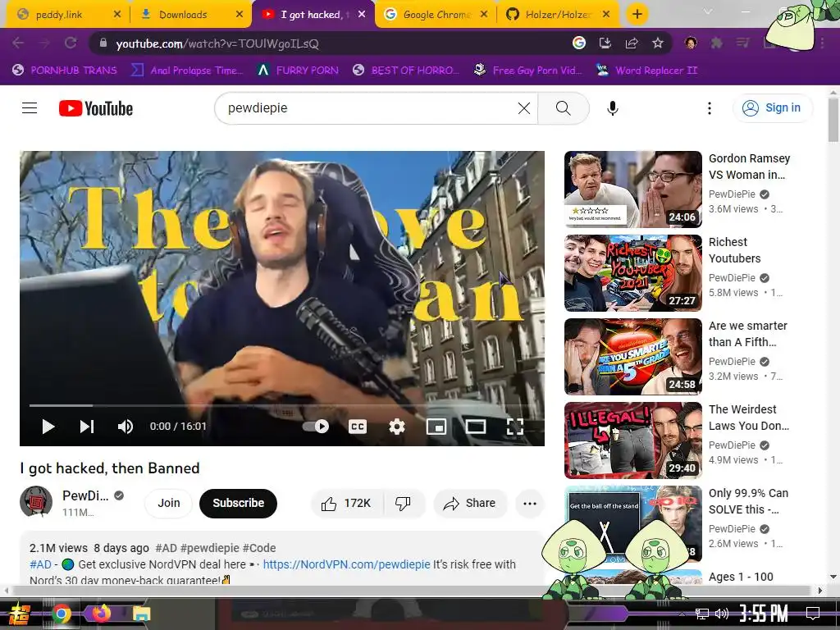Click the Google icon in address bar
The image size is (840, 630).
[578, 43]
